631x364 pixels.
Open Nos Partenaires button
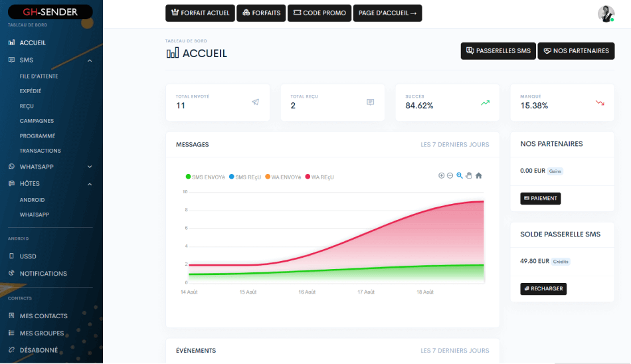(576, 50)
